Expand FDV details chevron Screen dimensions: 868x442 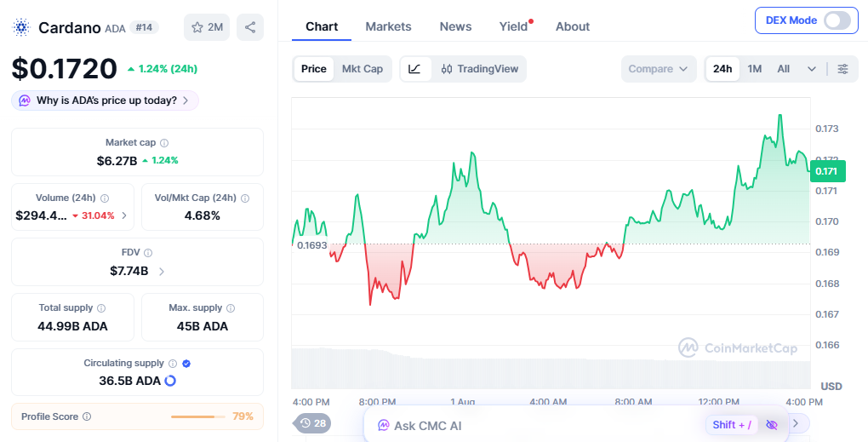(162, 272)
